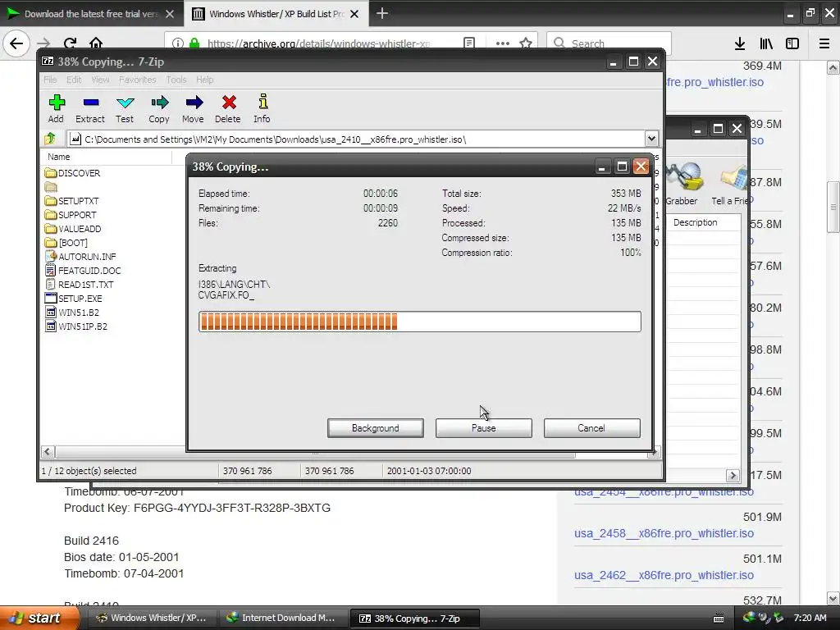
Task: Switch to Windows Whistler/XP taskbar button
Action: tap(151, 618)
